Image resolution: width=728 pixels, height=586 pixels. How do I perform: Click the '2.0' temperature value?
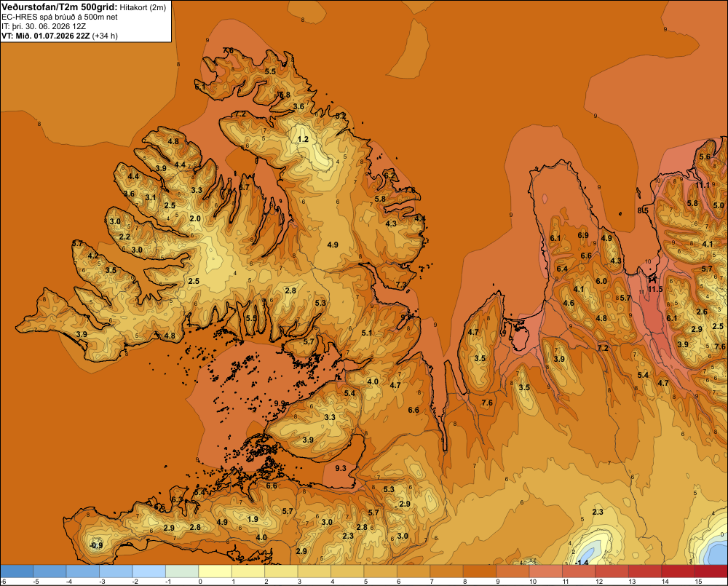tap(195, 218)
